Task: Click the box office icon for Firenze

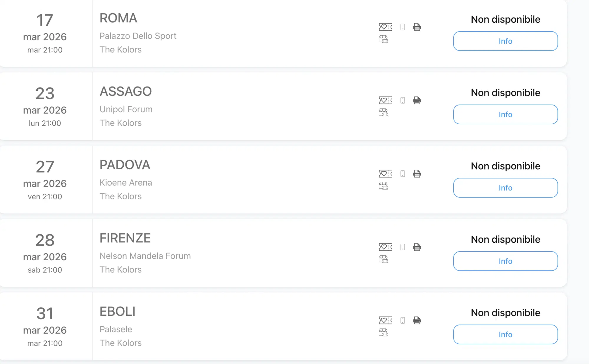Action: 383,259
